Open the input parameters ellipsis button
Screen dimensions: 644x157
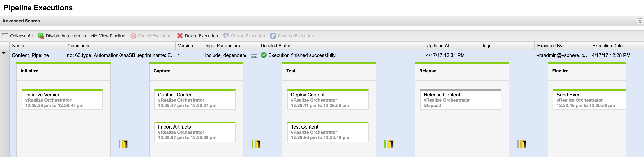pos(254,56)
